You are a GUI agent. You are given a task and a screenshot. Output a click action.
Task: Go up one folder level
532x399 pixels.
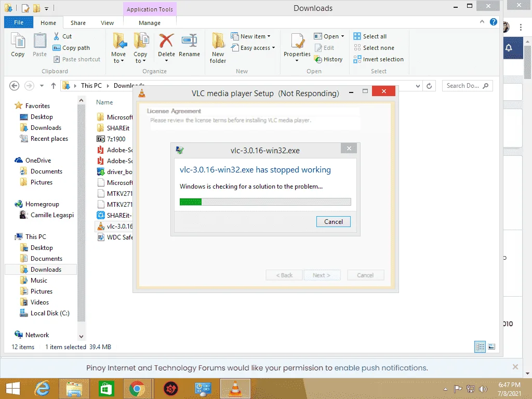(x=54, y=86)
